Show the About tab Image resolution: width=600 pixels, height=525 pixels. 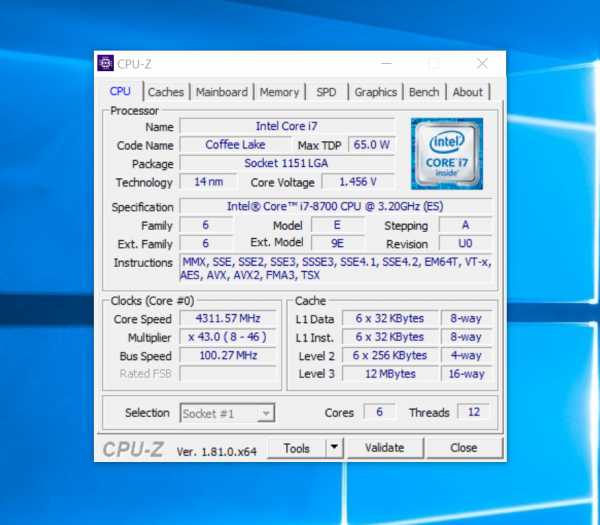pos(468,92)
